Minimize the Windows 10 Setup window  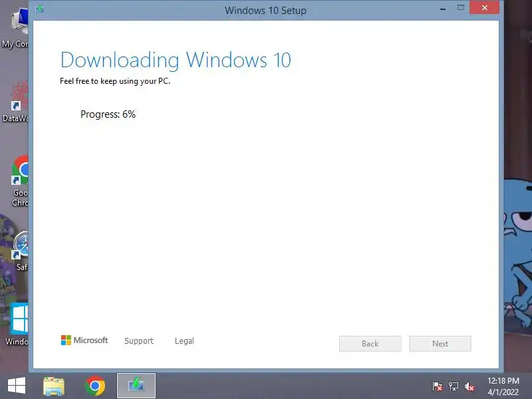coord(443,9)
